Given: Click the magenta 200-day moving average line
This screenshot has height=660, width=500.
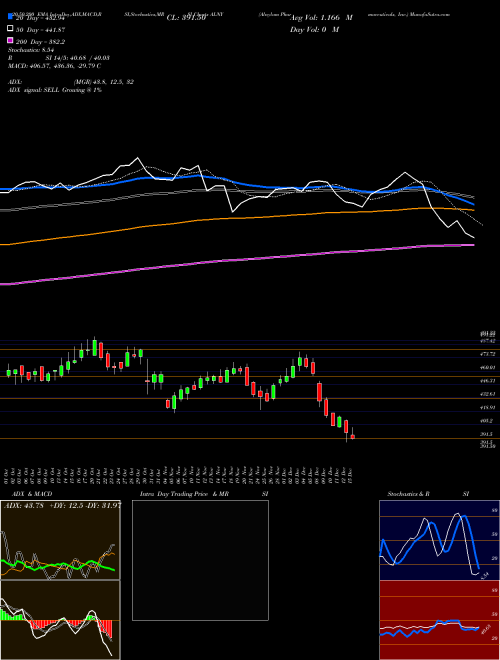Looking at the screenshot, I should 236,260.
